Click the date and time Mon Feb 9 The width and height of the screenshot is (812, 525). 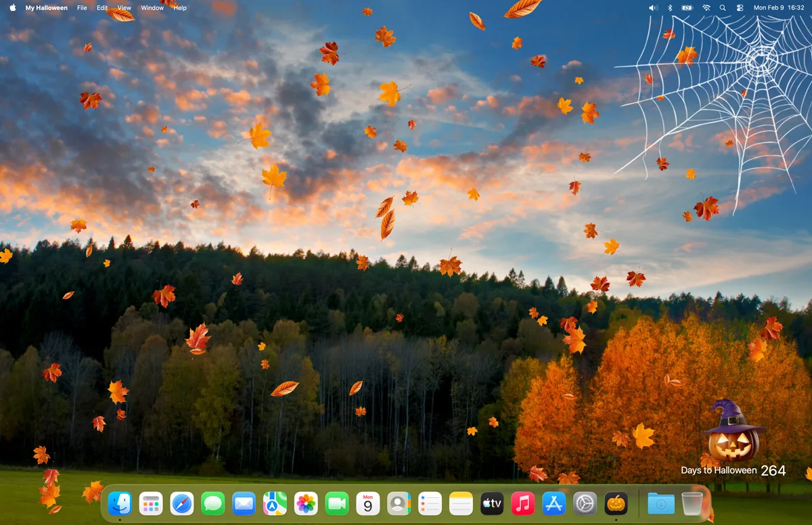pos(779,8)
